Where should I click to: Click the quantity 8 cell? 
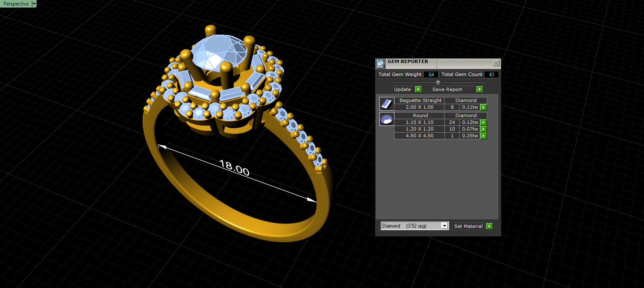click(452, 107)
